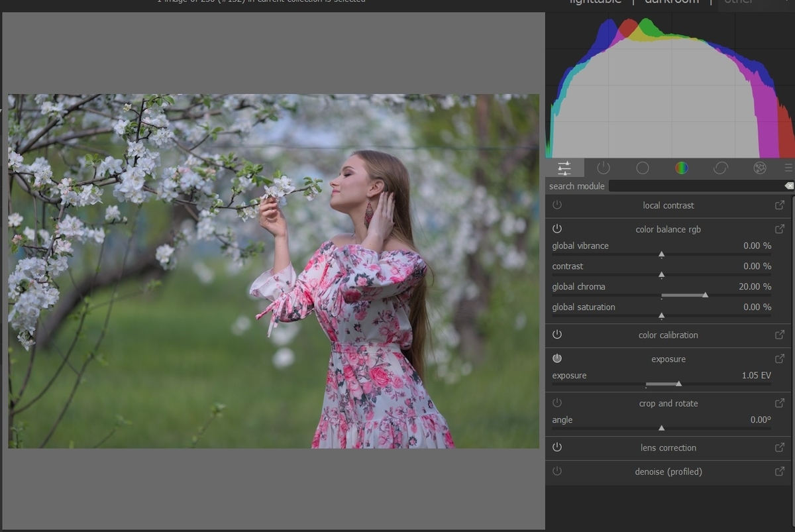Switch to the effects modules group
This screenshot has height=532, width=795.
[x=759, y=168]
